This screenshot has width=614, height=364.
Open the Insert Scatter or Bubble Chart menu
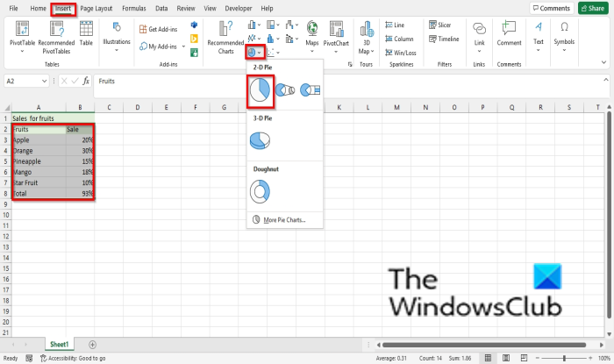pos(273,52)
